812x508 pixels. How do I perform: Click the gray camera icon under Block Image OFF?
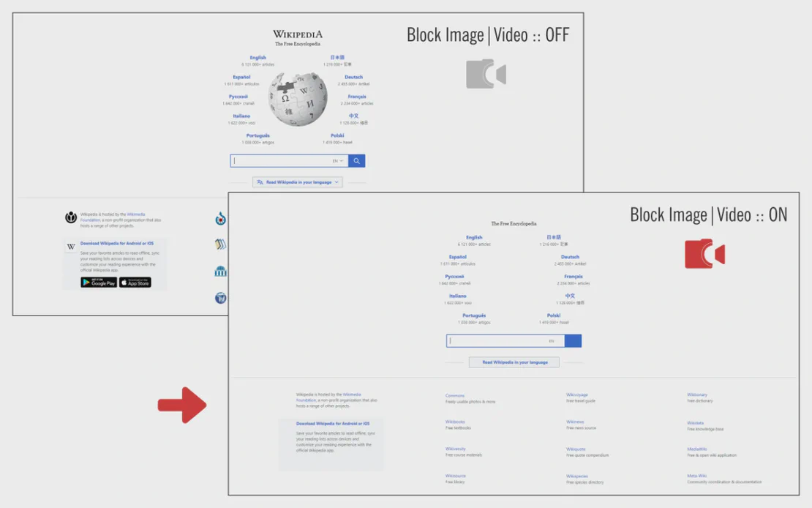point(486,74)
